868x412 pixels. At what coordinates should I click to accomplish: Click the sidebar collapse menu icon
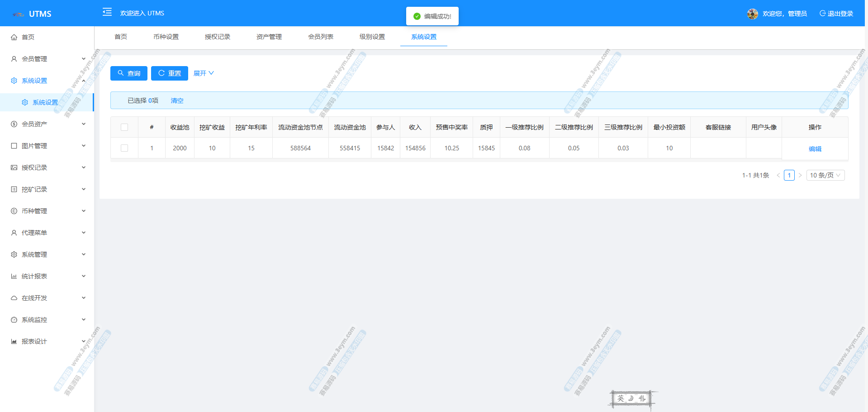(x=107, y=12)
